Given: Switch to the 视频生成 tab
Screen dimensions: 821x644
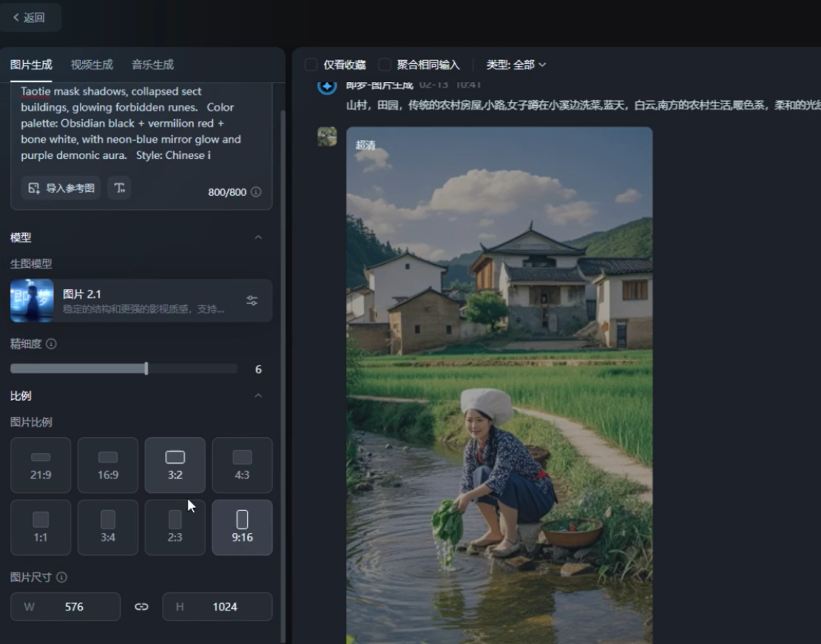Looking at the screenshot, I should [x=92, y=65].
